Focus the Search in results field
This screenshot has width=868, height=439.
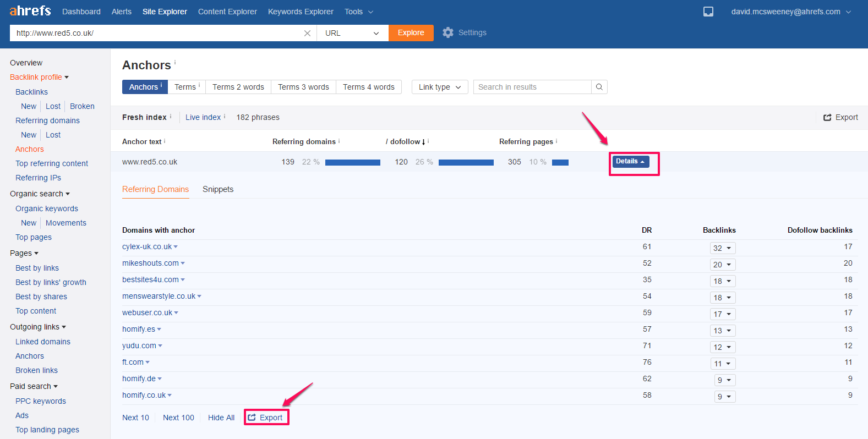tap(532, 87)
